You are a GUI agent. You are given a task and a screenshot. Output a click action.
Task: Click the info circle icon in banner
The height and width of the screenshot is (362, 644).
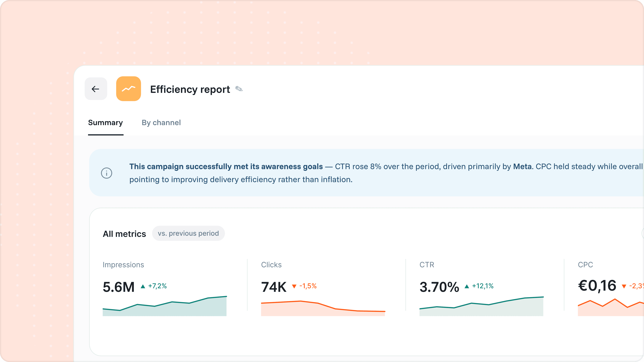[x=107, y=173]
